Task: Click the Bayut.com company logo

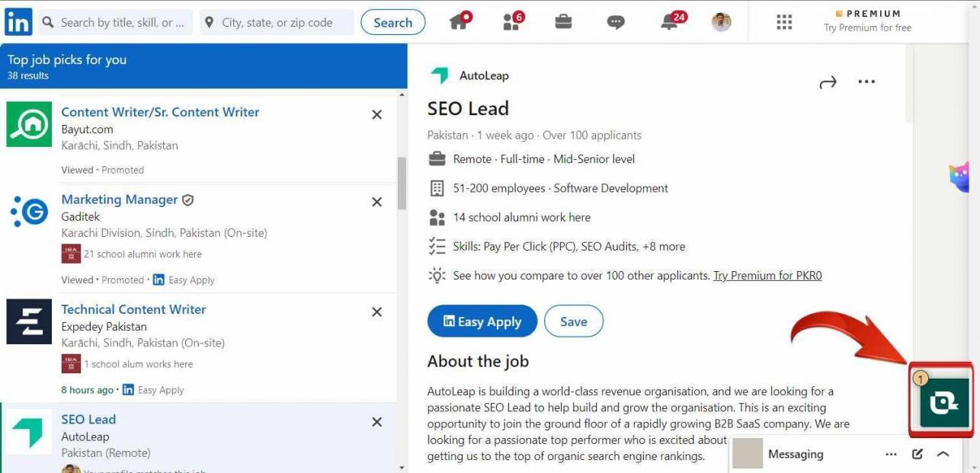Action: click(x=29, y=124)
